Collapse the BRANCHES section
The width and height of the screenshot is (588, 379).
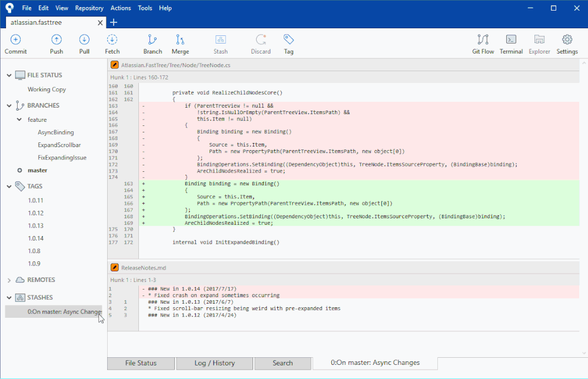click(9, 106)
